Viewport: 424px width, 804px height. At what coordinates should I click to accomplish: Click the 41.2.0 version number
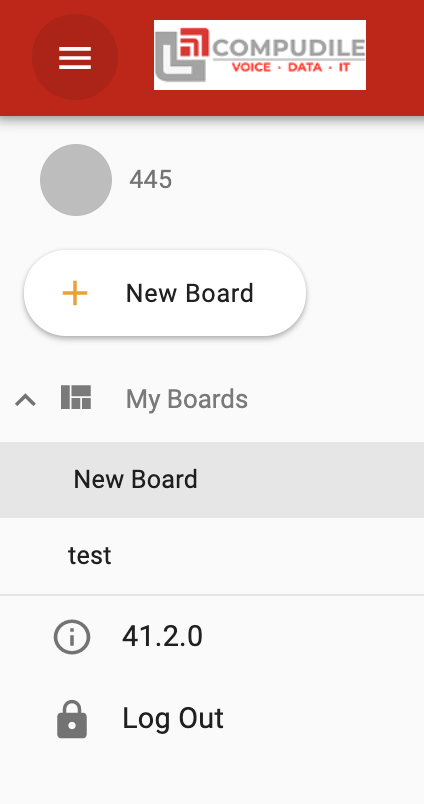click(162, 637)
